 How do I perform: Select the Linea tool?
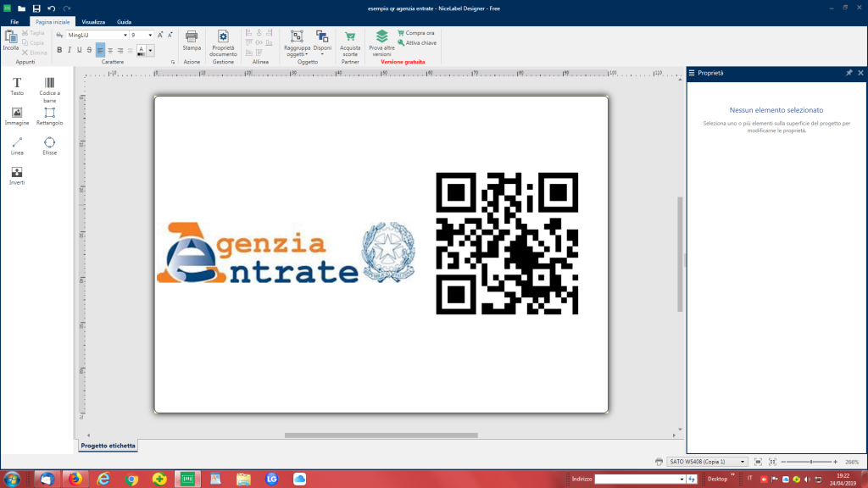click(x=17, y=146)
